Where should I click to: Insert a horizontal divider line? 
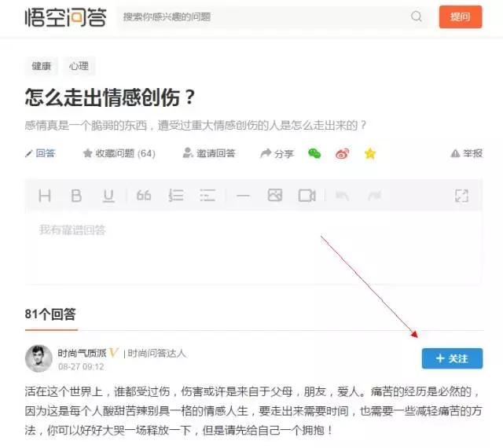pos(243,196)
